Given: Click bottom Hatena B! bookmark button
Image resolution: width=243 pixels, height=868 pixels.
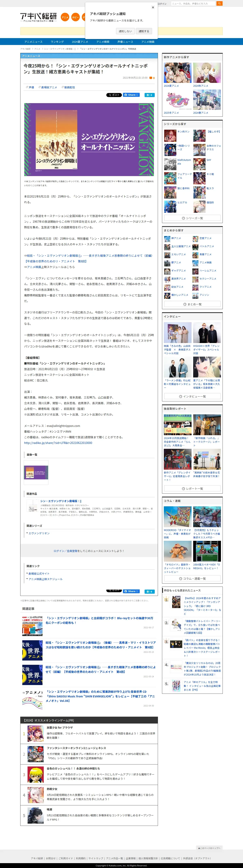Looking at the screenshot, I should click(x=149, y=591).
